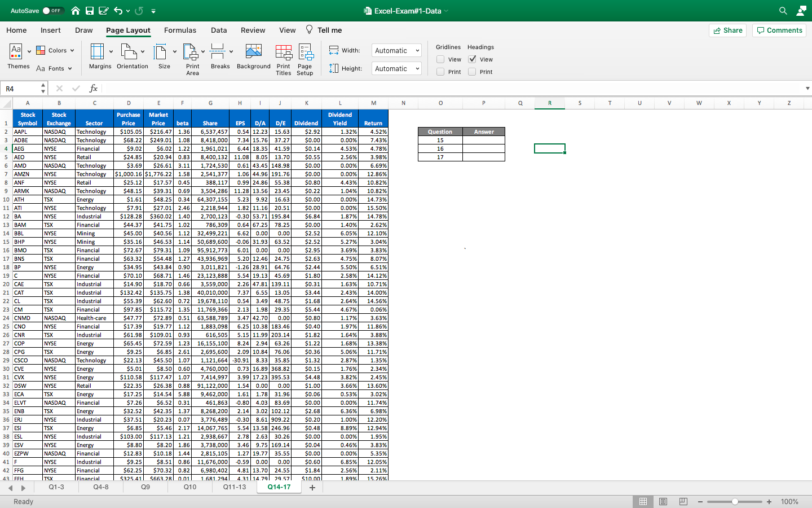Viewport: 812px width, 508px height.
Task: Open the Comments panel
Action: click(x=779, y=30)
